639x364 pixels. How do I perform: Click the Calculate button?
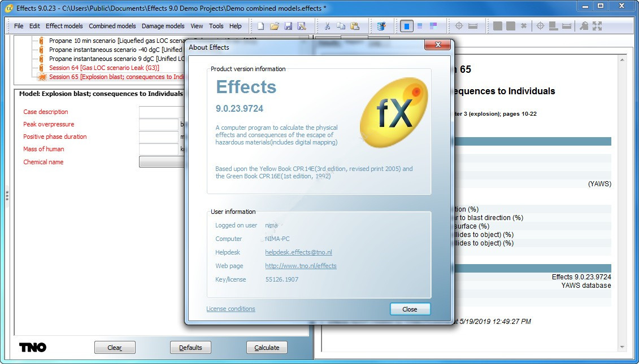pyautogui.click(x=267, y=348)
